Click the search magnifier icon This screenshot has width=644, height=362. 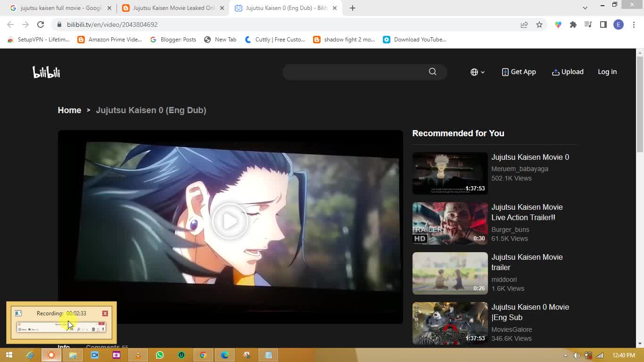coord(432,72)
